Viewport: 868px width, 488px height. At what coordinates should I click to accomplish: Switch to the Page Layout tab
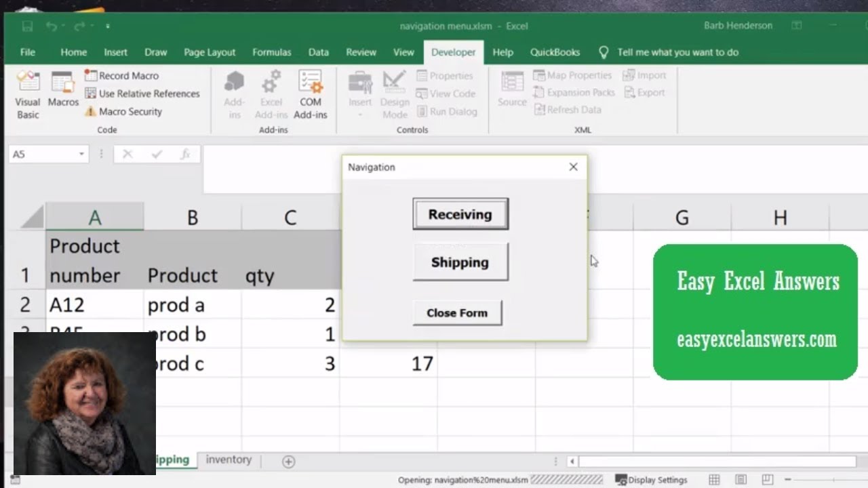[x=210, y=52]
